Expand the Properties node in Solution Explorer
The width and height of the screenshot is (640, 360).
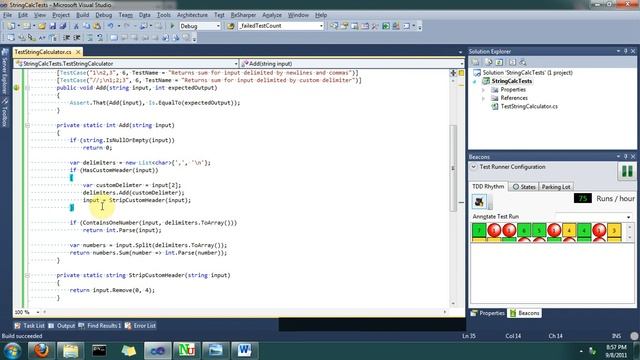coord(484,90)
